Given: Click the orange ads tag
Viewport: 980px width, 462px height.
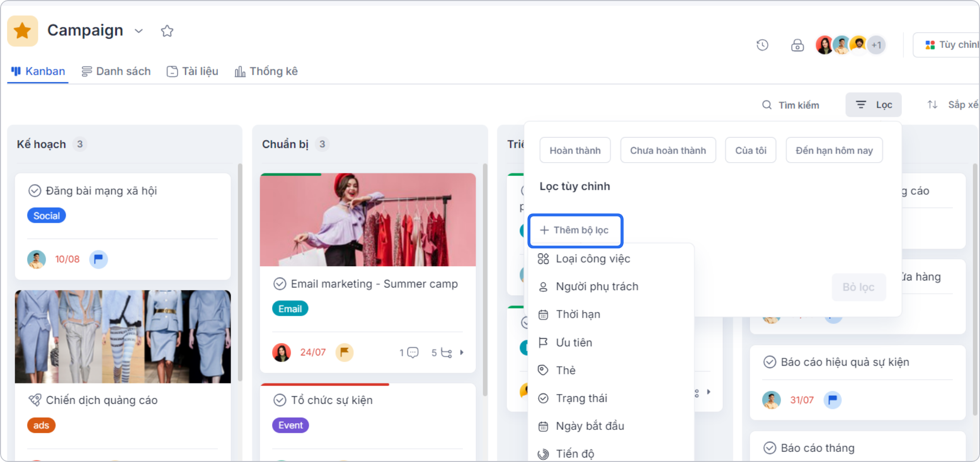Looking at the screenshot, I should 41,425.
